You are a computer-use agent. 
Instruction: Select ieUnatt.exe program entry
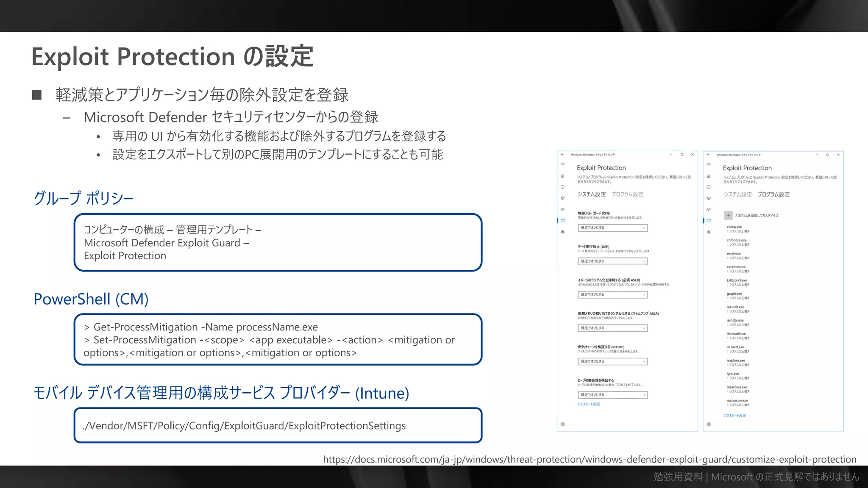tap(738, 349)
